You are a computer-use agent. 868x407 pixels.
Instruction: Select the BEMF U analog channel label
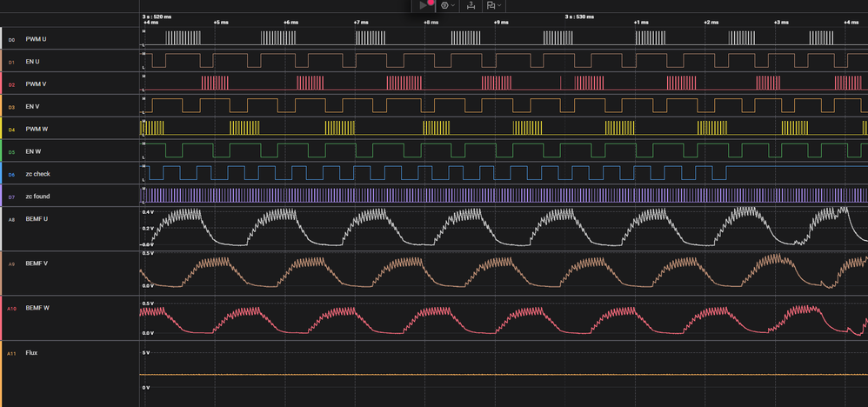[37, 219]
